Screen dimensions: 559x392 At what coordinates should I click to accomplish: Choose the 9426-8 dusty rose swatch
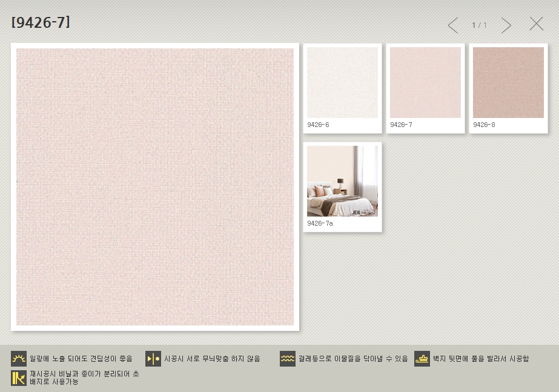(x=508, y=82)
